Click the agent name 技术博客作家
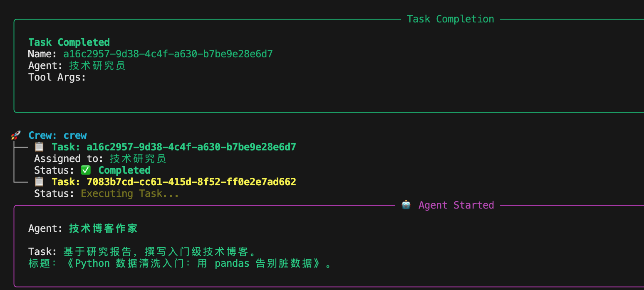 (103, 229)
